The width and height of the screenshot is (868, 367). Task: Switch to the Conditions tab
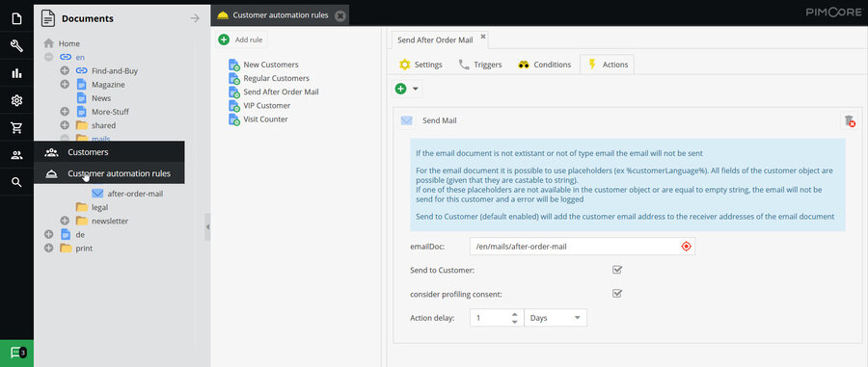click(x=545, y=65)
